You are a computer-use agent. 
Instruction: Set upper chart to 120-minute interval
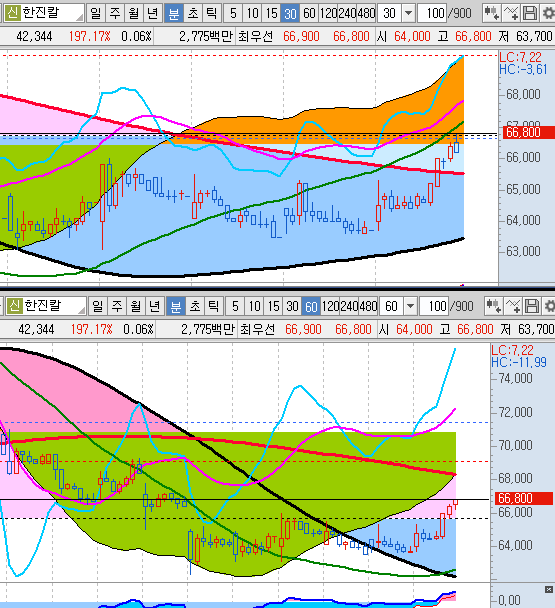329,13
